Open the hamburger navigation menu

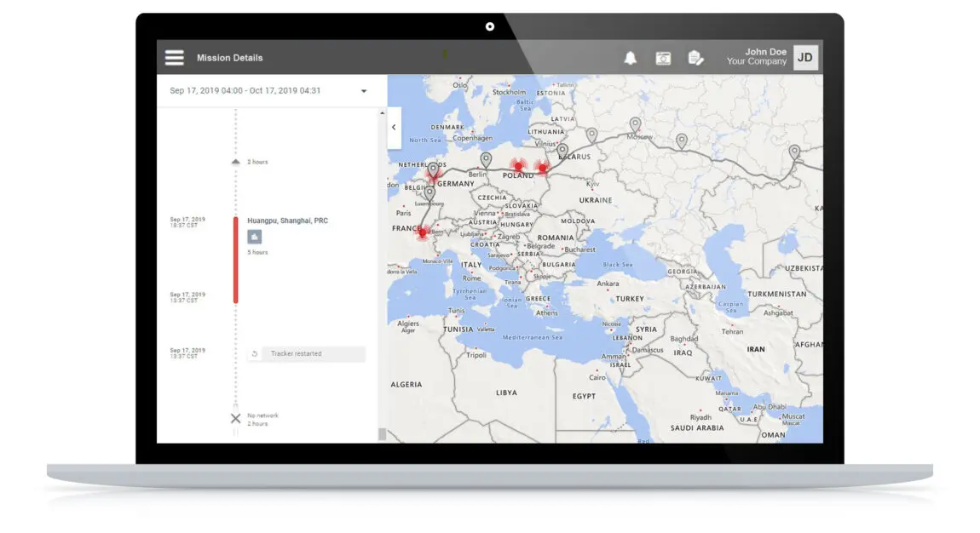pos(175,57)
